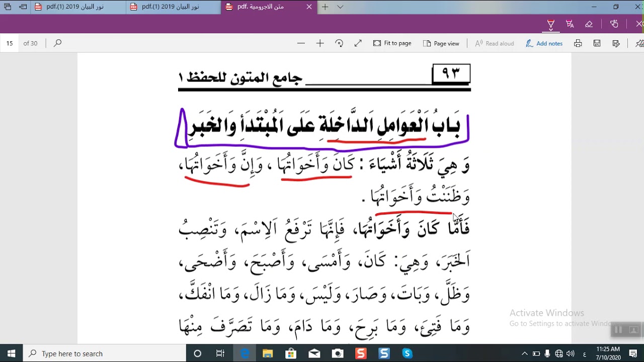This screenshot has height=362, width=644.
Task: Open a new browser tab
Action: [325, 7]
